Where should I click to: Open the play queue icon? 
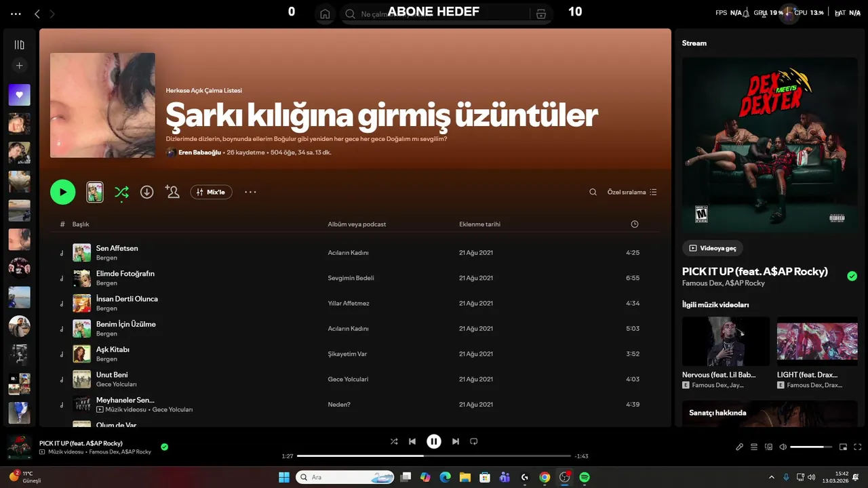(754, 447)
